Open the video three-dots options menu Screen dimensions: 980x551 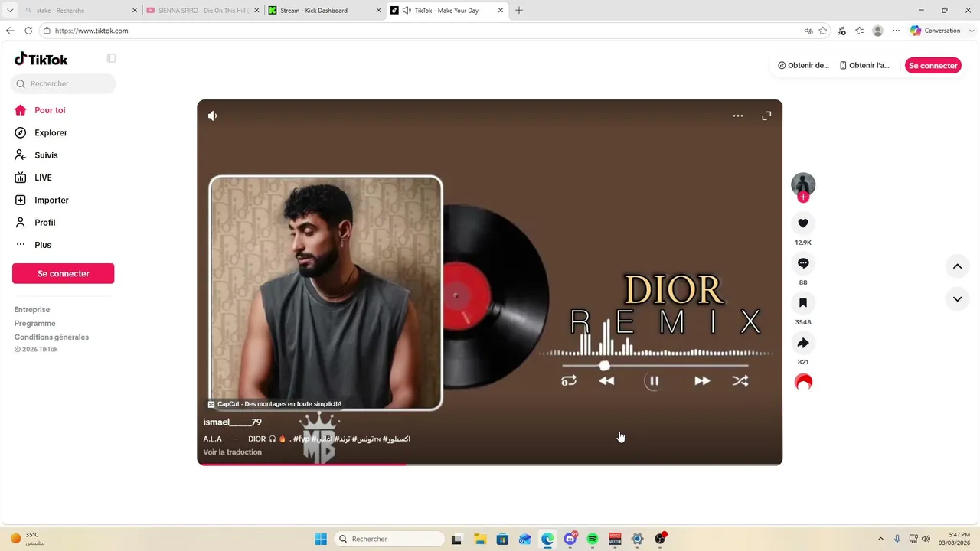[738, 116]
